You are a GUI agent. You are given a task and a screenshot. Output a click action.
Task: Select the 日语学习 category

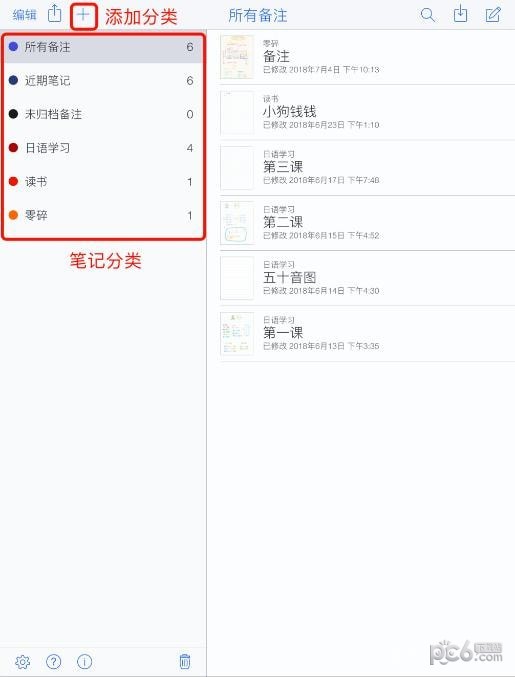103,148
